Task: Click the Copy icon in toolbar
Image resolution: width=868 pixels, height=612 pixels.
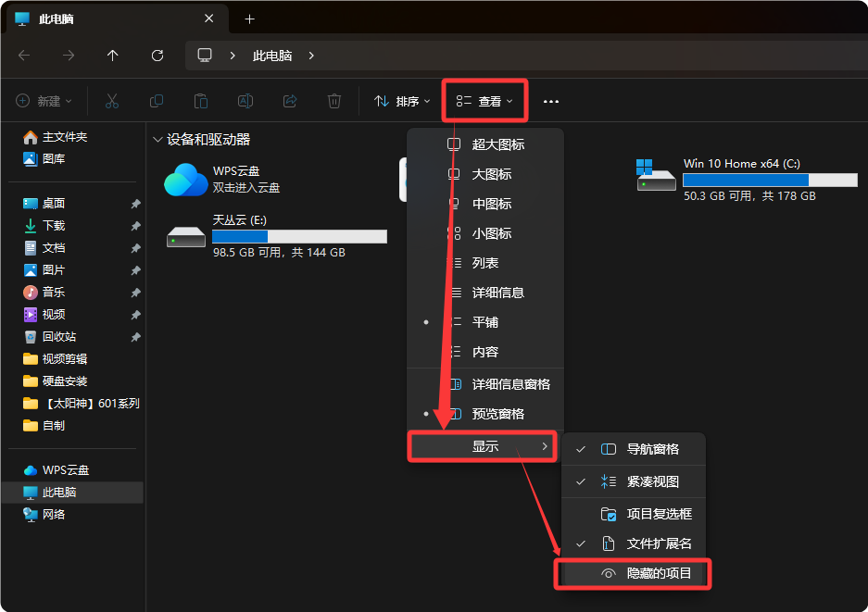Action: pos(157,101)
